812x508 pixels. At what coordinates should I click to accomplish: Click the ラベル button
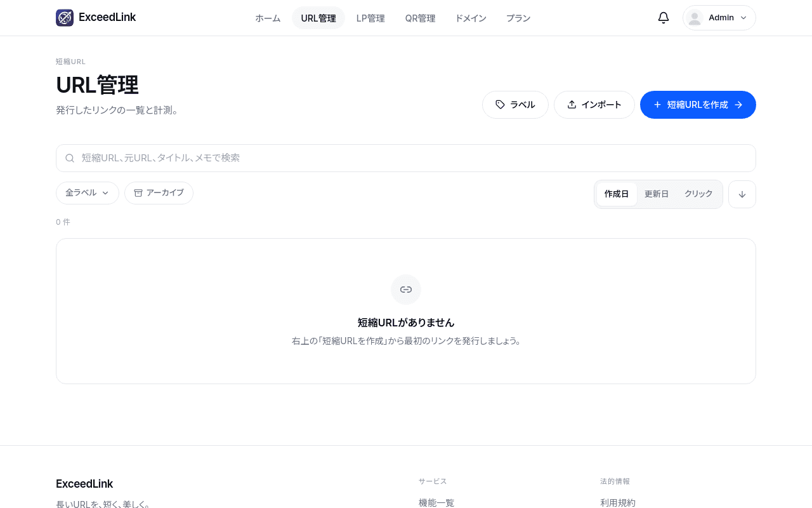[515, 105]
